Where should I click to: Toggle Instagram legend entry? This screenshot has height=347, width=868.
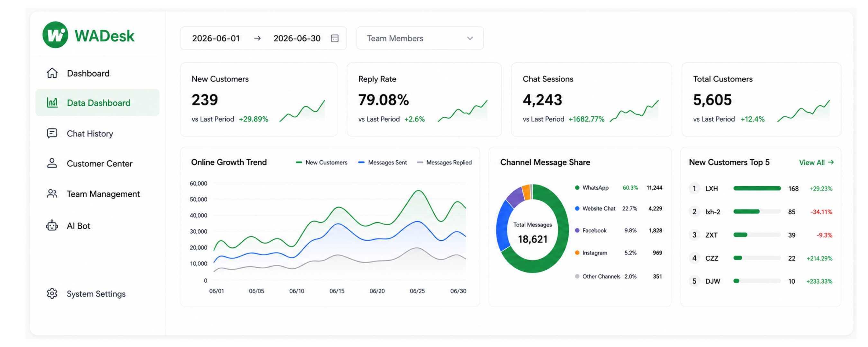591,253
